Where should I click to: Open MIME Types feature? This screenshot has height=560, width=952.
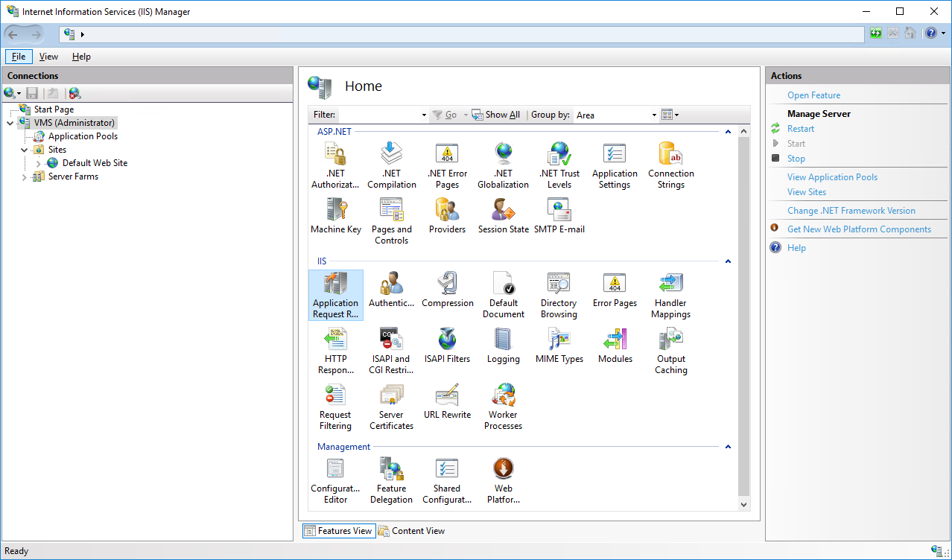click(559, 345)
